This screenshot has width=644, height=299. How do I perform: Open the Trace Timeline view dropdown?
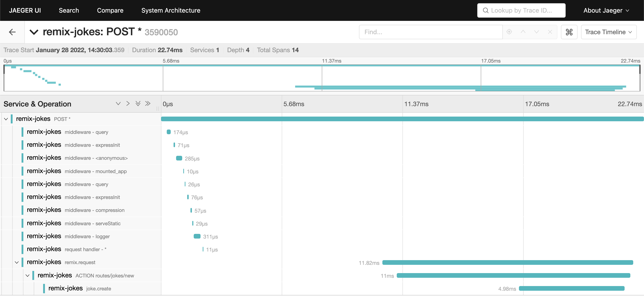pos(608,32)
